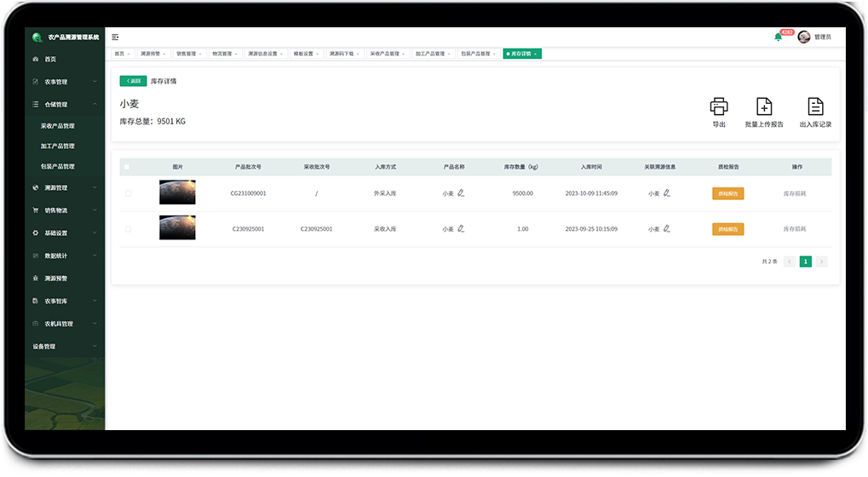The height and width of the screenshot is (477, 868).
Task: Expand the 农事智库 sidebar chevron
Action: click(95, 301)
